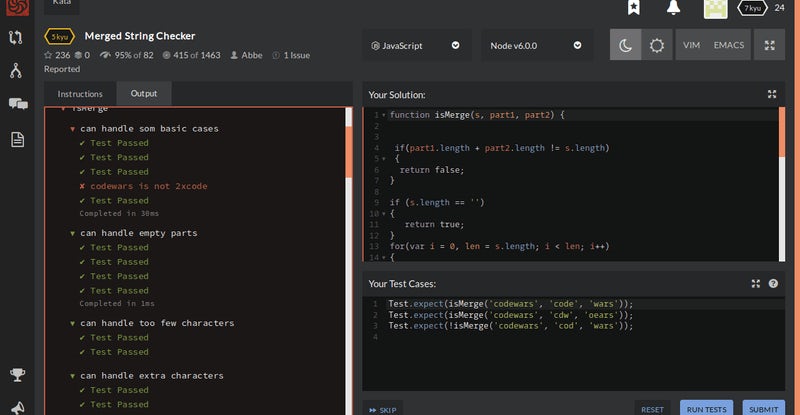This screenshot has height=415, width=800.
Task: Click the RUN TESTS button
Action: click(706, 408)
